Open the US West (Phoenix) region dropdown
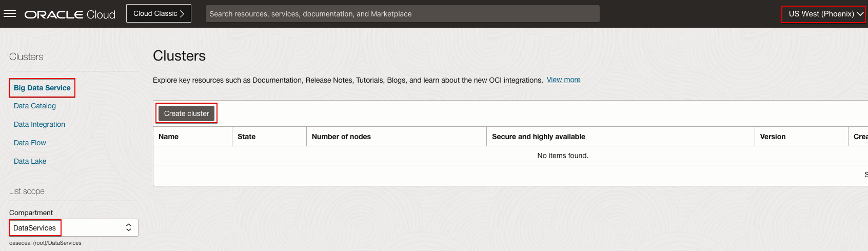 (x=823, y=14)
